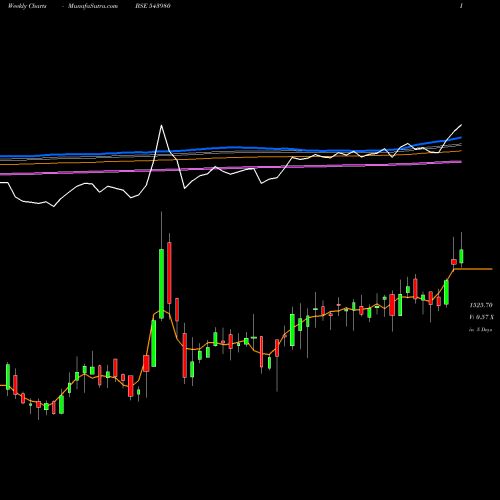Click the last green candle on the right
This screenshot has height=500, width=500.
pos(462,256)
